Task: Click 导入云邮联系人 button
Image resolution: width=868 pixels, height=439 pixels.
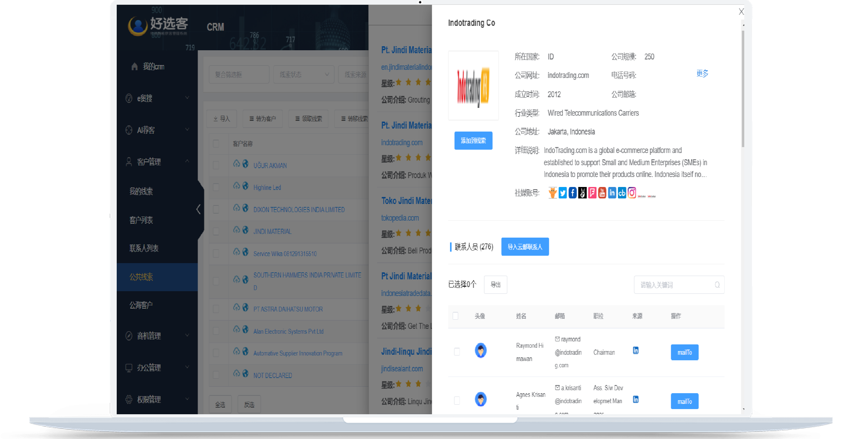Action: point(524,246)
